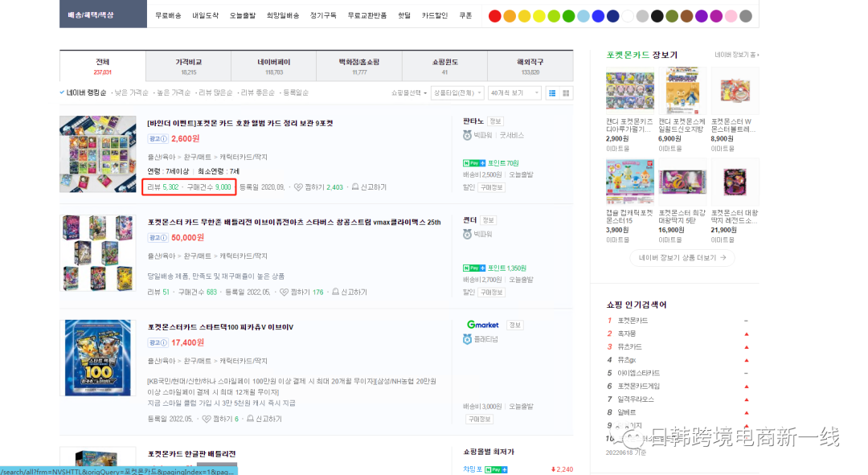
Task: Pick the pink color swatch
Action: pos(731,16)
